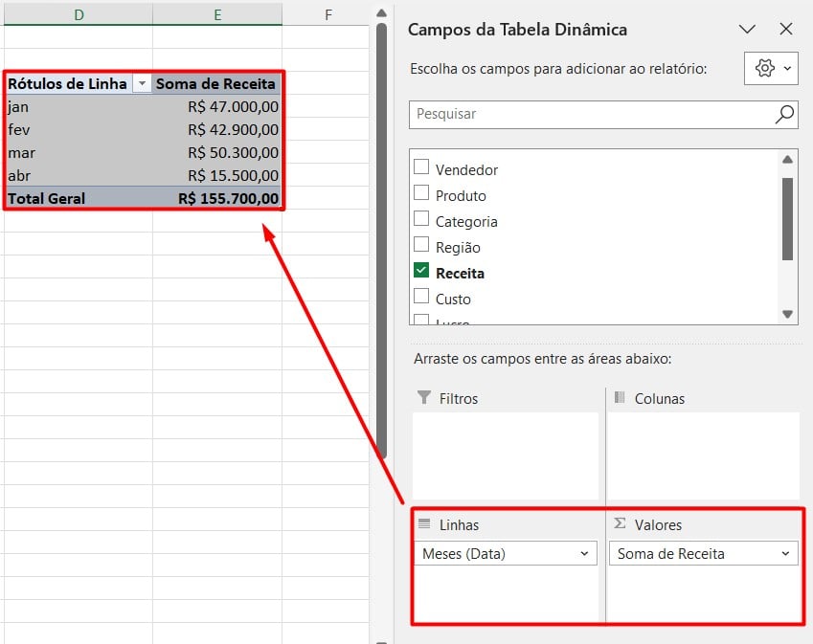This screenshot has width=813, height=644.
Task: Click the magnifying glass search icon
Action: [784, 114]
